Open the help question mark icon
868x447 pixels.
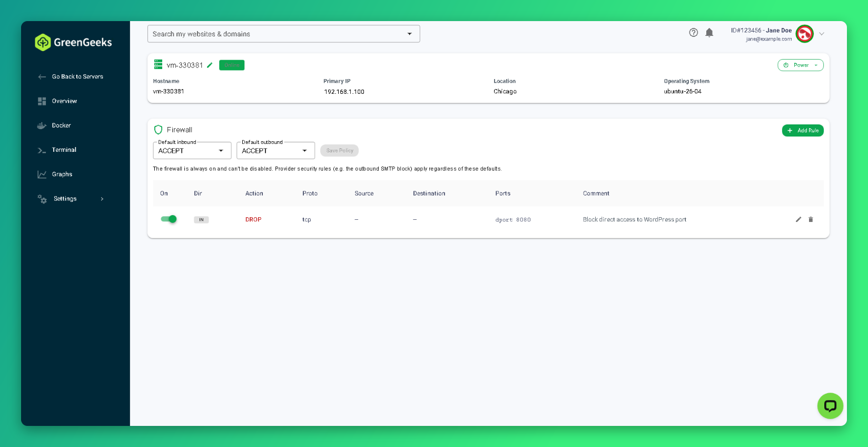[x=694, y=33]
